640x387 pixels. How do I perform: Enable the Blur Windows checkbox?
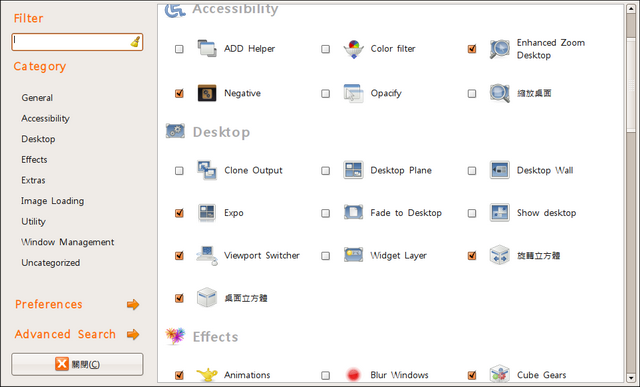325,375
